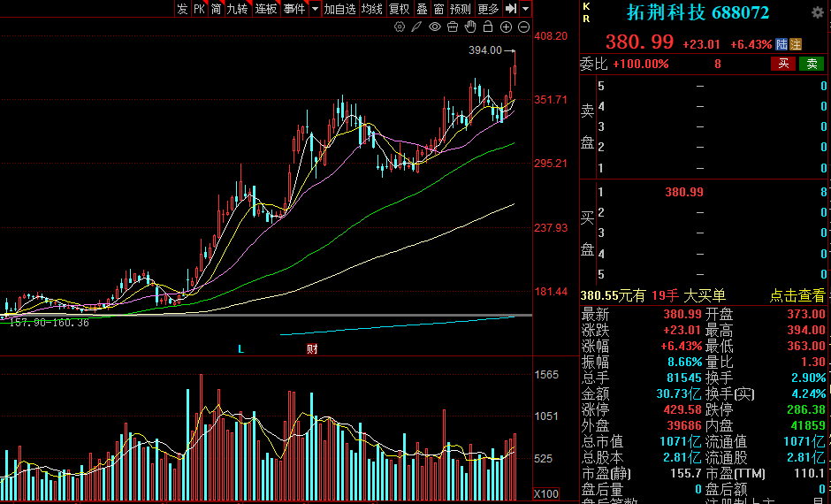Open quote panel settings gear
The width and height of the screenshot is (831, 504).
818,13
